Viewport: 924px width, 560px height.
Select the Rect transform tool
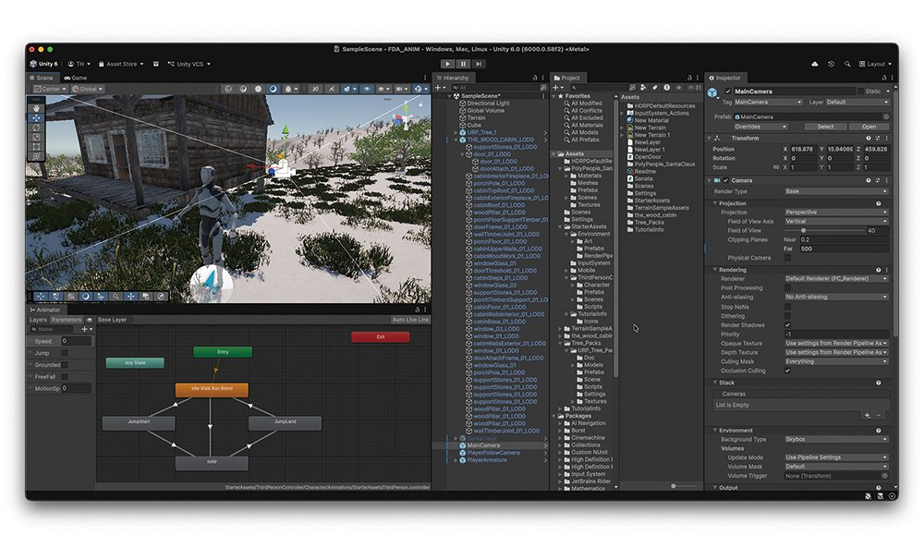37,146
